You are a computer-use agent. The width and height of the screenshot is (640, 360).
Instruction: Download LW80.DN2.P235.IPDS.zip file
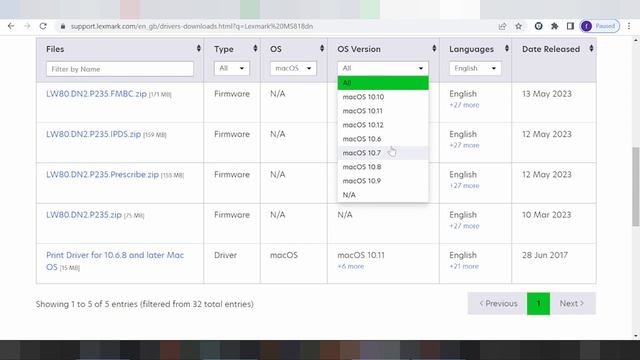[93, 134]
